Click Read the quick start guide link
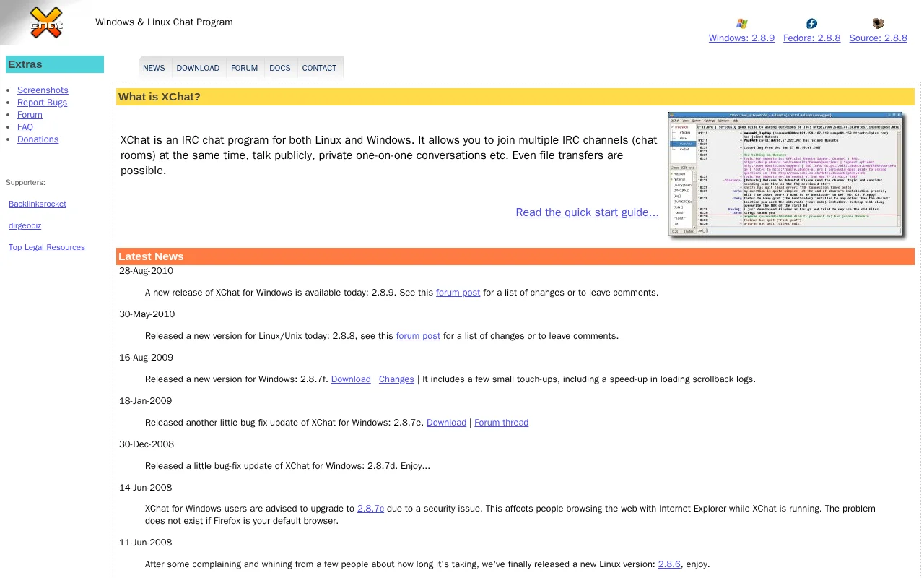The width and height of the screenshot is (924, 578). [587, 212]
